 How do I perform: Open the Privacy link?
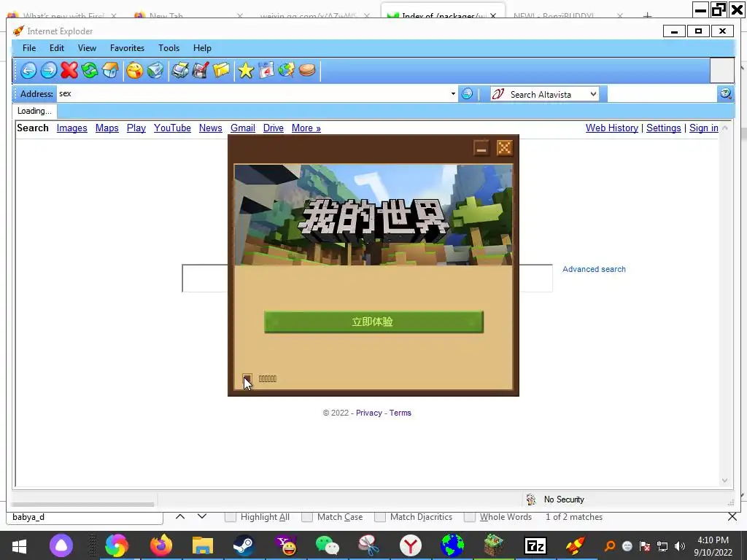pos(368,413)
